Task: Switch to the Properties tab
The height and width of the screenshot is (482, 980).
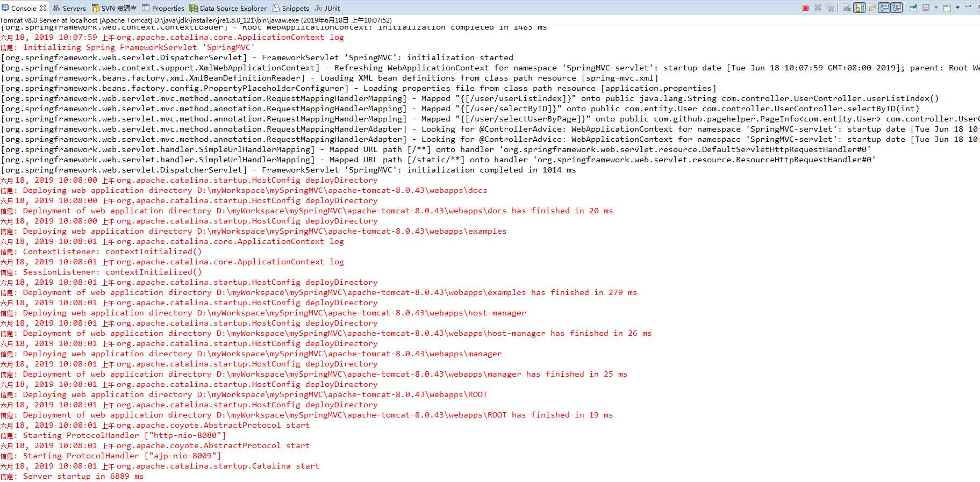Action: click(163, 8)
